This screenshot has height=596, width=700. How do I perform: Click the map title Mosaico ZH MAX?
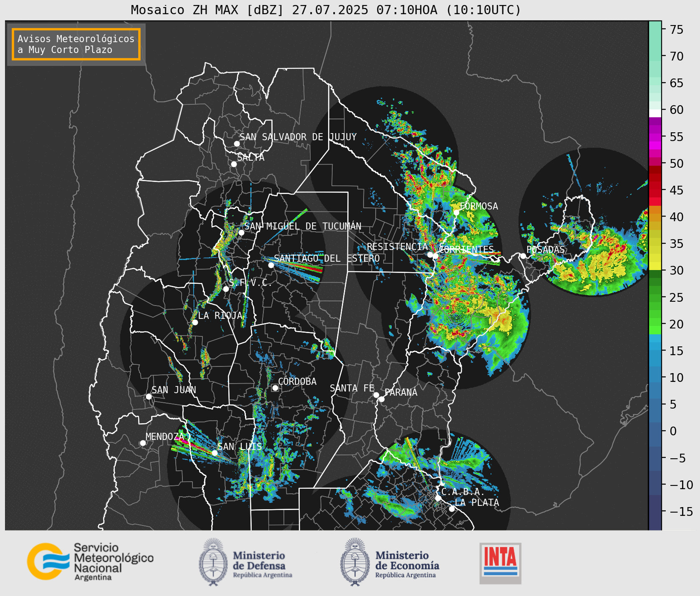326,10
